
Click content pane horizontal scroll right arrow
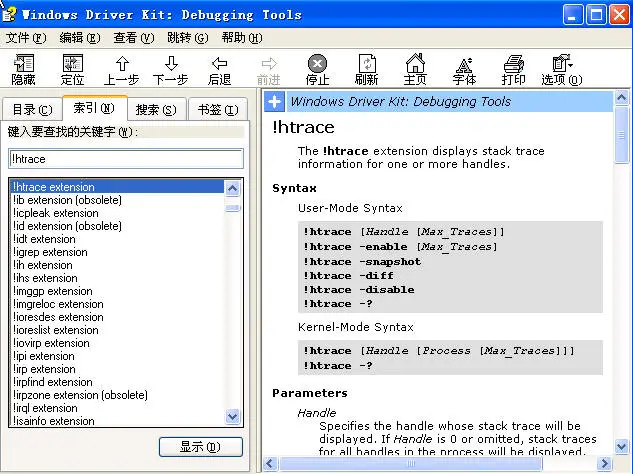coord(604,463)
